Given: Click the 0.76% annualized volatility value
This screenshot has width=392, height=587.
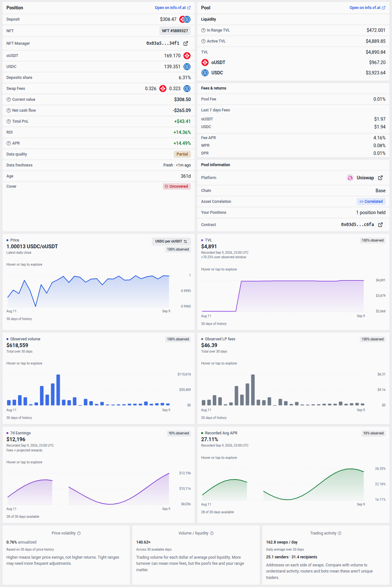Looking at the screenshot, I should [x=22, y=542].
